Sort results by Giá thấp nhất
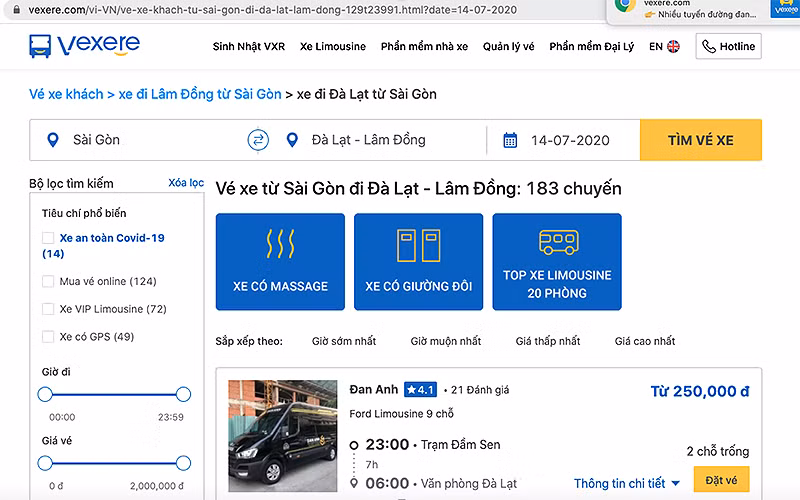This screenshot has width=800, height=500. click(x=548, y=341)
